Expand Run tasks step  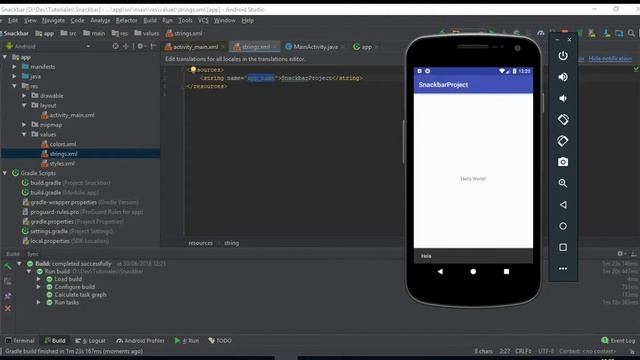click(x=39, y=302)
